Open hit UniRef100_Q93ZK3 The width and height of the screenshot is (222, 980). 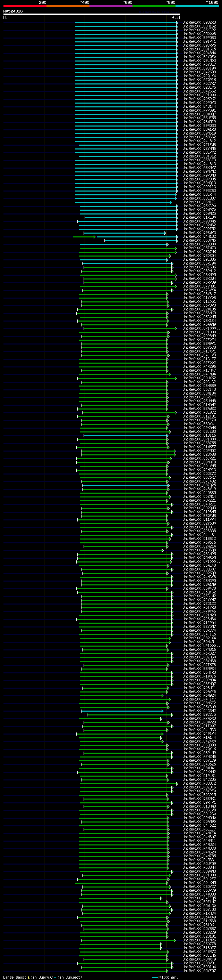pyautogui.click(x=199, y=23)
